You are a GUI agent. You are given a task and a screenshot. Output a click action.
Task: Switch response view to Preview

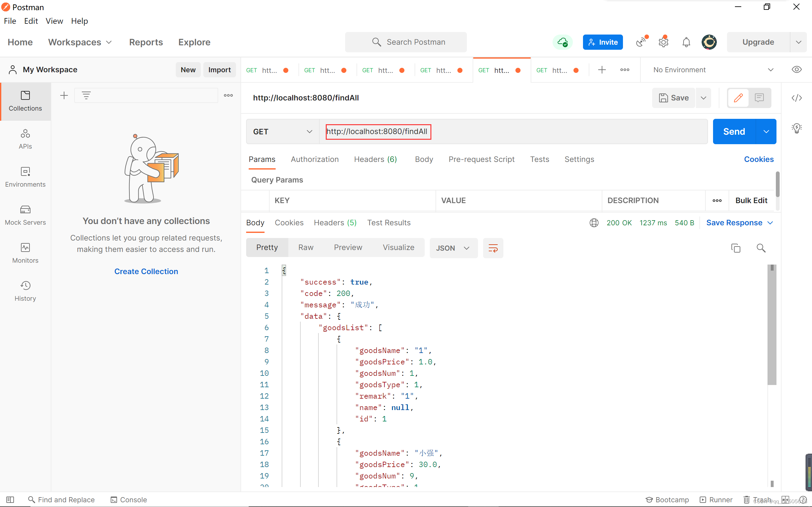(x=348, y=247)
